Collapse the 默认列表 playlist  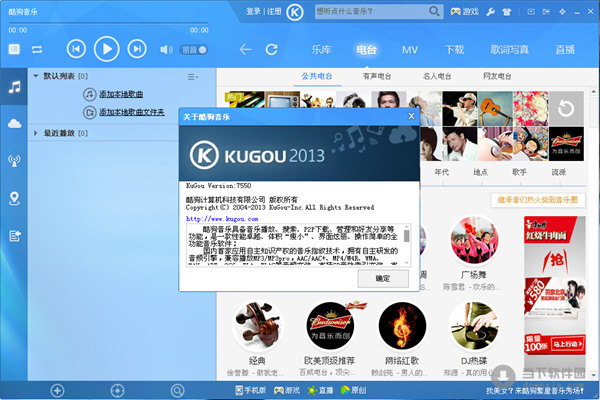36,76
